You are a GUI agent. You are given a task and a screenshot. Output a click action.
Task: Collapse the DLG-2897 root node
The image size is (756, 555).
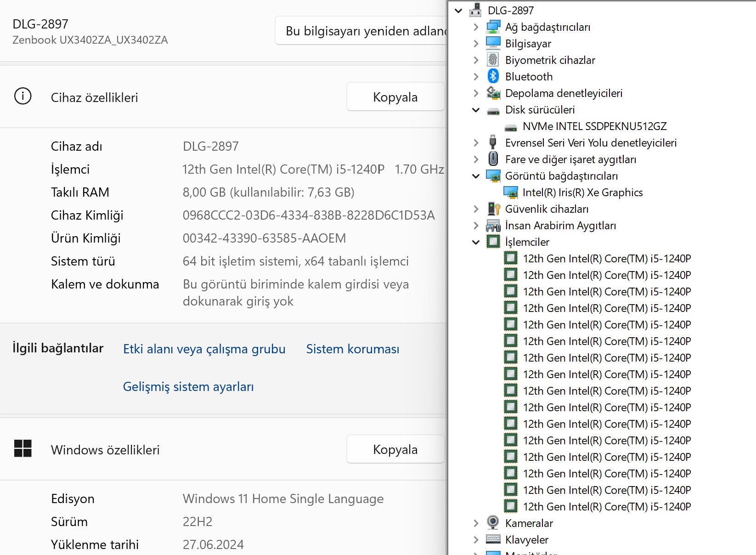(x=458, y=11)
